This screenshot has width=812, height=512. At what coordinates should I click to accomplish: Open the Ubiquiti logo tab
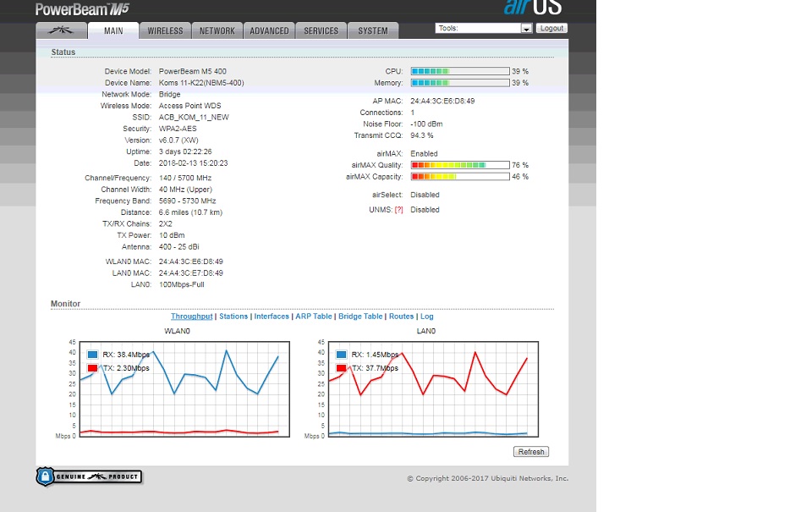point(61,30)
